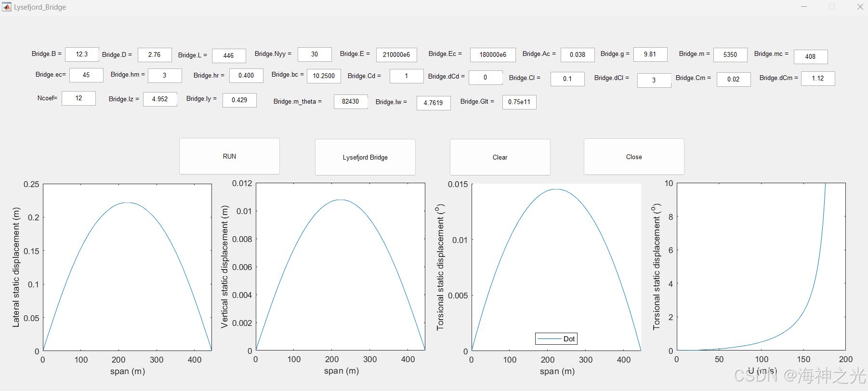Edit the Ncoef field showing 12
The image size is (868, 391).
[x=79, y=98]
